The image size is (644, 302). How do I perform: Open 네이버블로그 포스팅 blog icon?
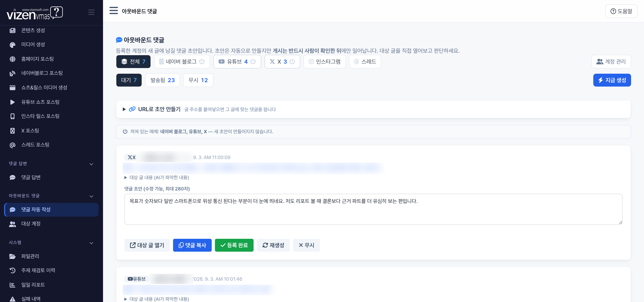(12, 73)
